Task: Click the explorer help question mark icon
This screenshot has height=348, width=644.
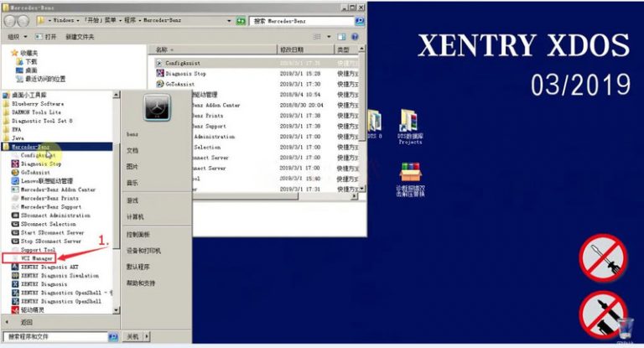Action: 355,37
